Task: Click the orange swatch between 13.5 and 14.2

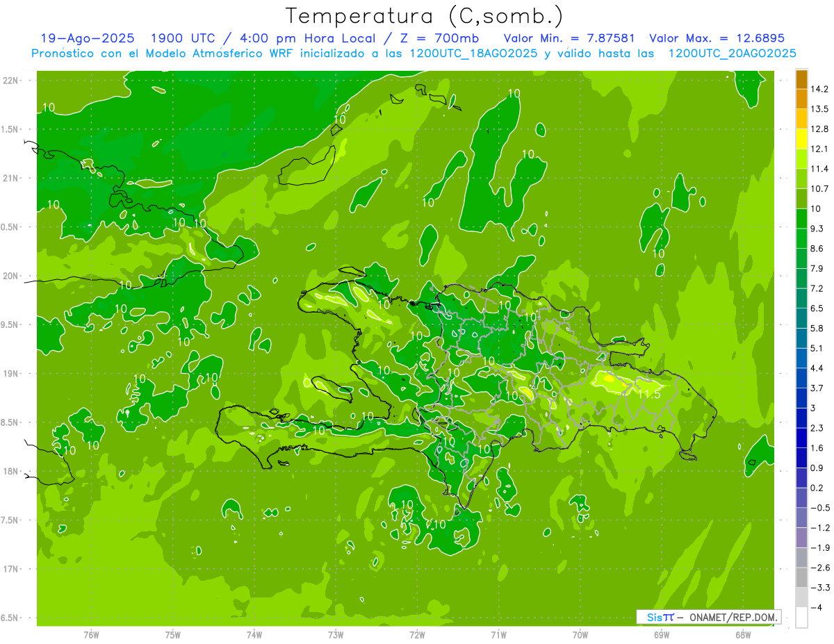Action: (801, 99)
